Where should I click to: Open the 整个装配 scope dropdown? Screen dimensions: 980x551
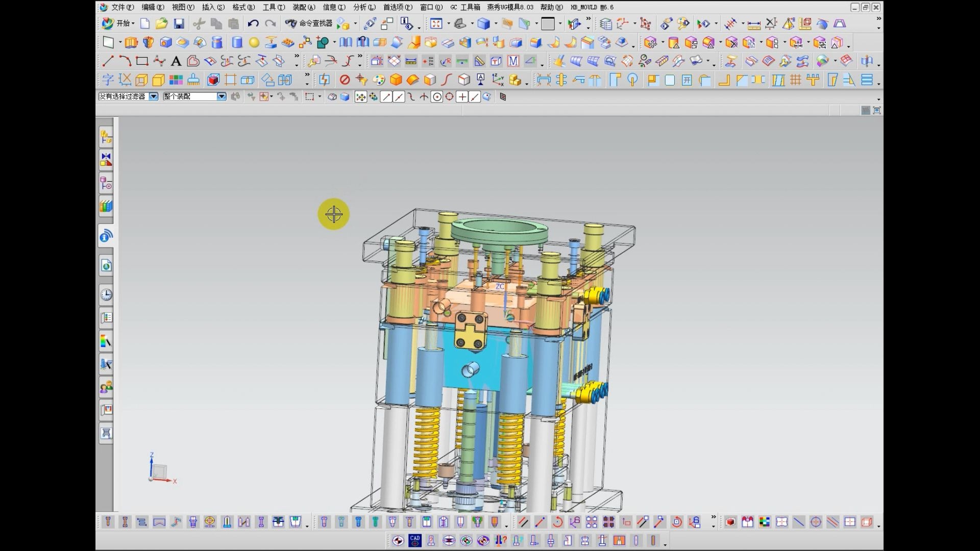222,96
